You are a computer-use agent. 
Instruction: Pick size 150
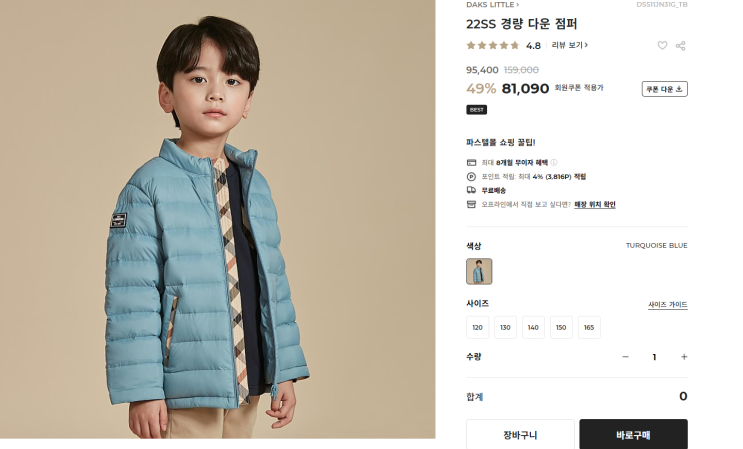561,327
